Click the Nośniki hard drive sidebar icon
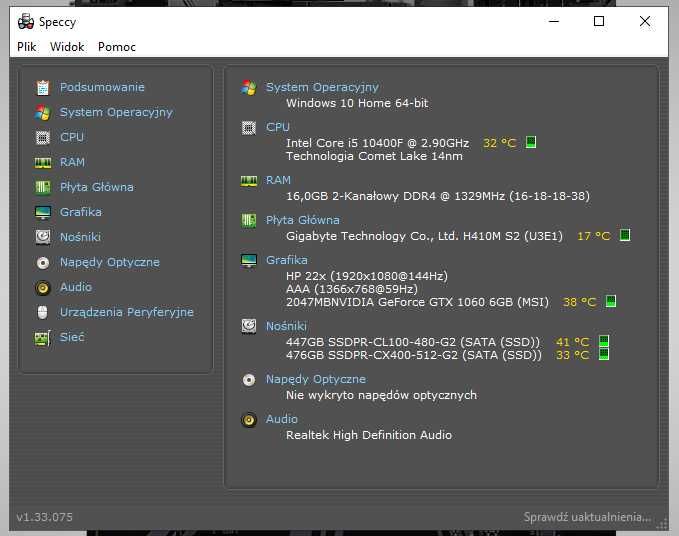The height and width of the screenshot is (536, 679). pos(42,237)
